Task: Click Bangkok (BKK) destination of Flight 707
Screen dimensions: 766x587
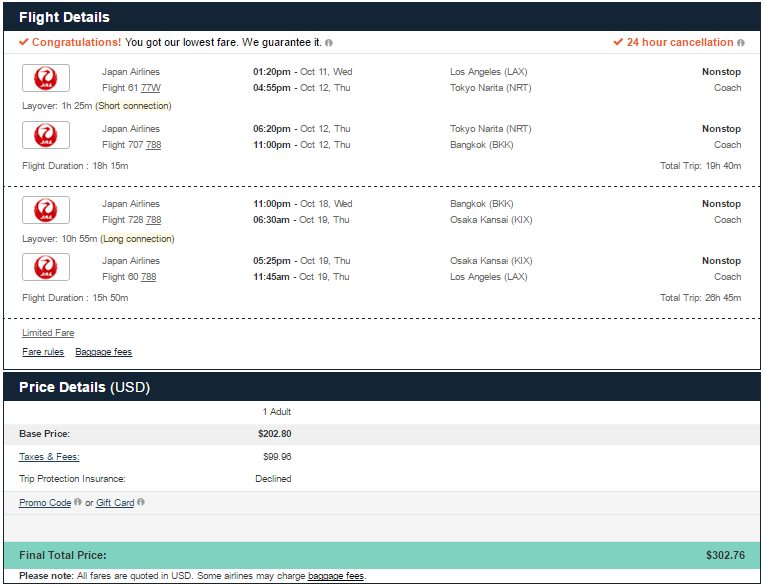Action: [x=482, y=145]
